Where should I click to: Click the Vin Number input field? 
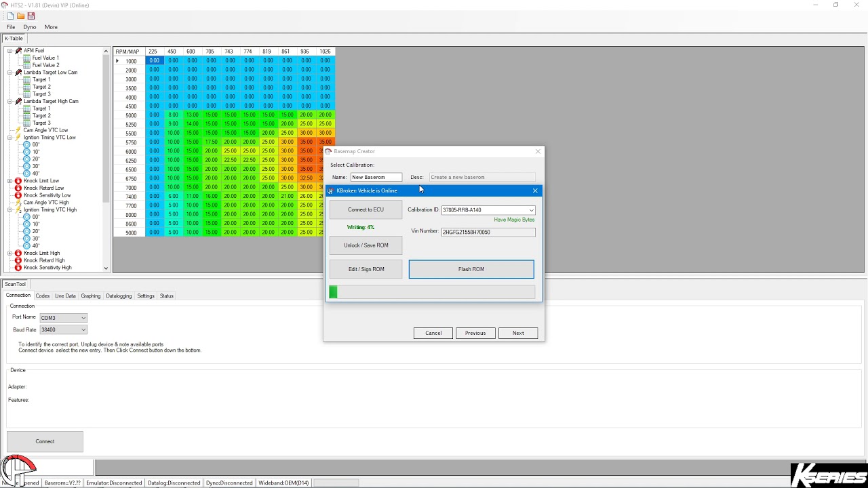coord(488,232)
